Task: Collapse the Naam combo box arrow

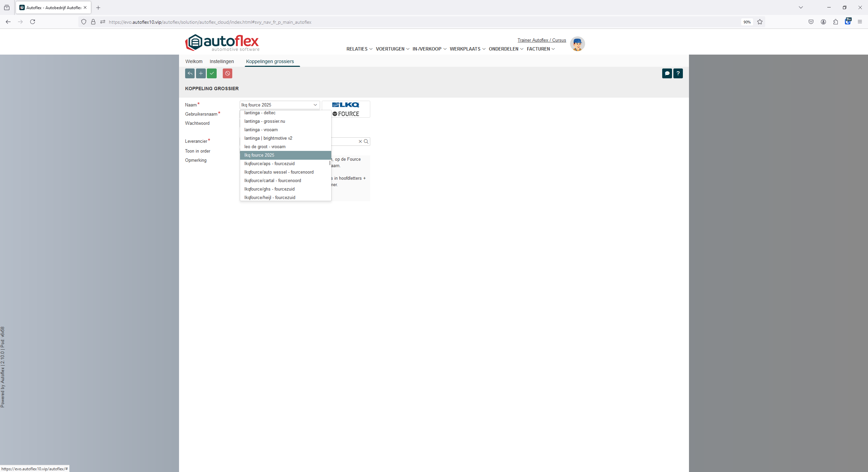Action: tap(315, 105)
